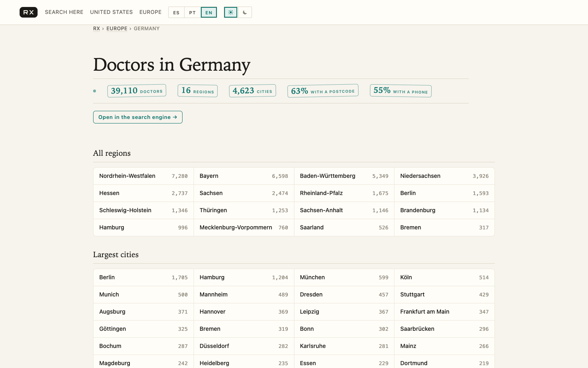Open Stuttgart city entry
The image size is (588, 368).
444,295
